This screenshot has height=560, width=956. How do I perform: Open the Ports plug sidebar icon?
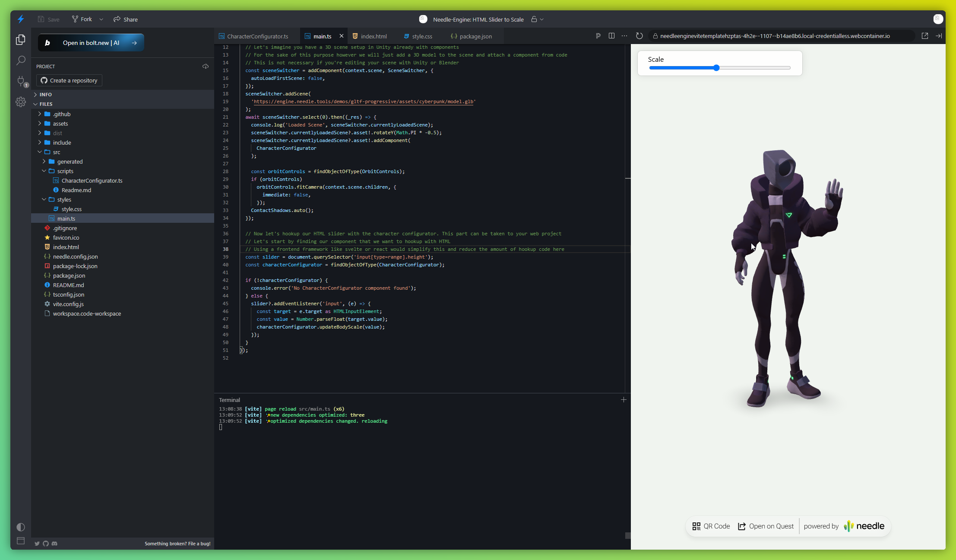pos(20,81)
